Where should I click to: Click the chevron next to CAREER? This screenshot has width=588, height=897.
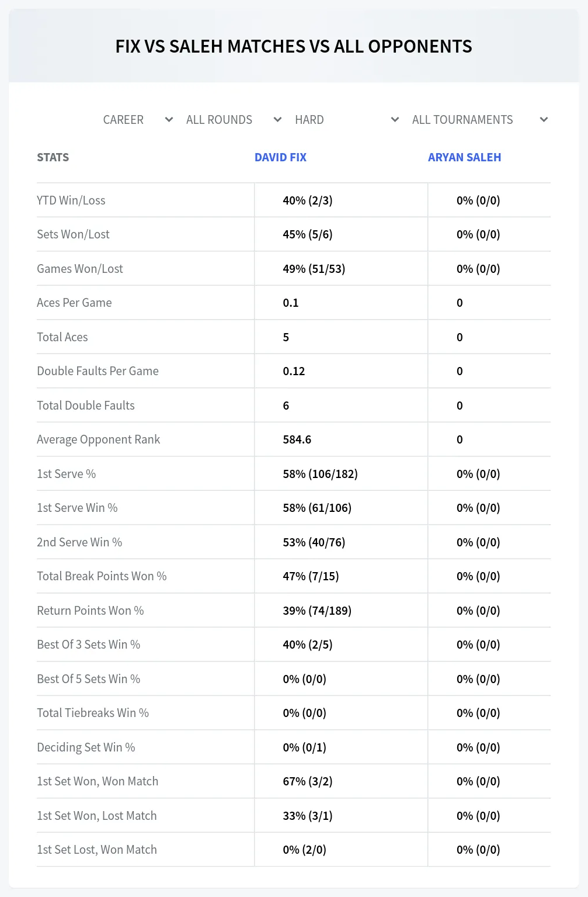coord(169,120)
